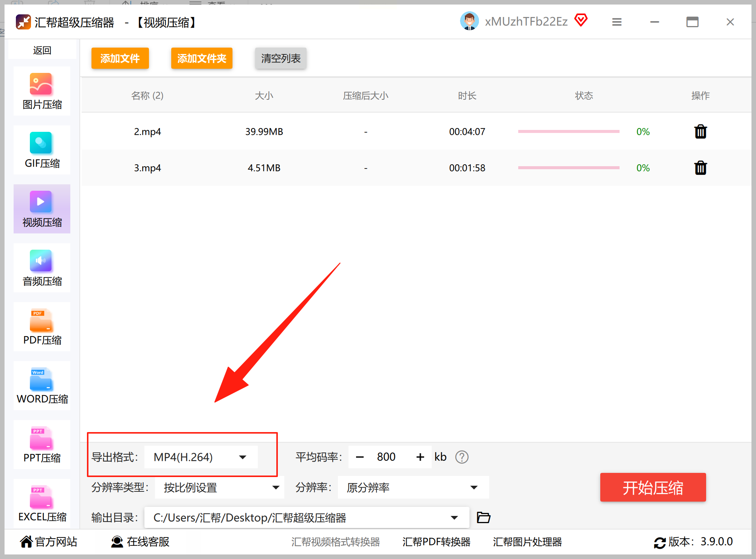The height and width of the screenshot is (559, 756).
Task: Click the 2.mp4 progress bar
Action: 568,132
